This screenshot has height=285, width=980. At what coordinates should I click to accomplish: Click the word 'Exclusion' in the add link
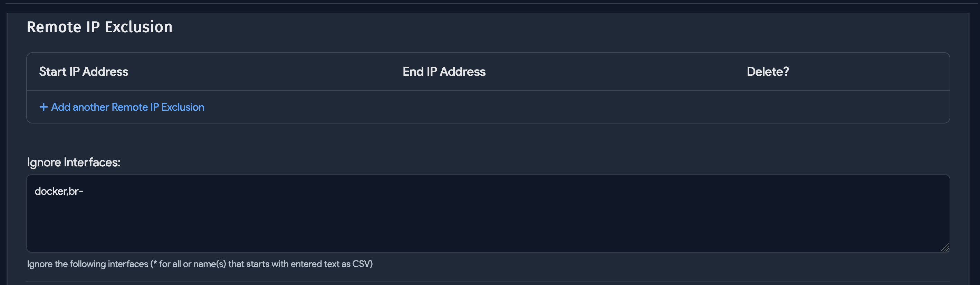point(183,107)
